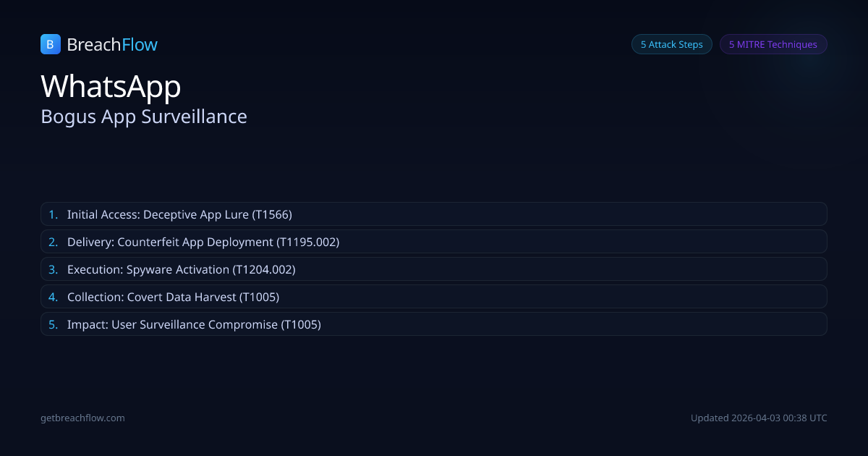
Task: Click the T1204.002 technique ID
Action: click(x=264, y=269)
